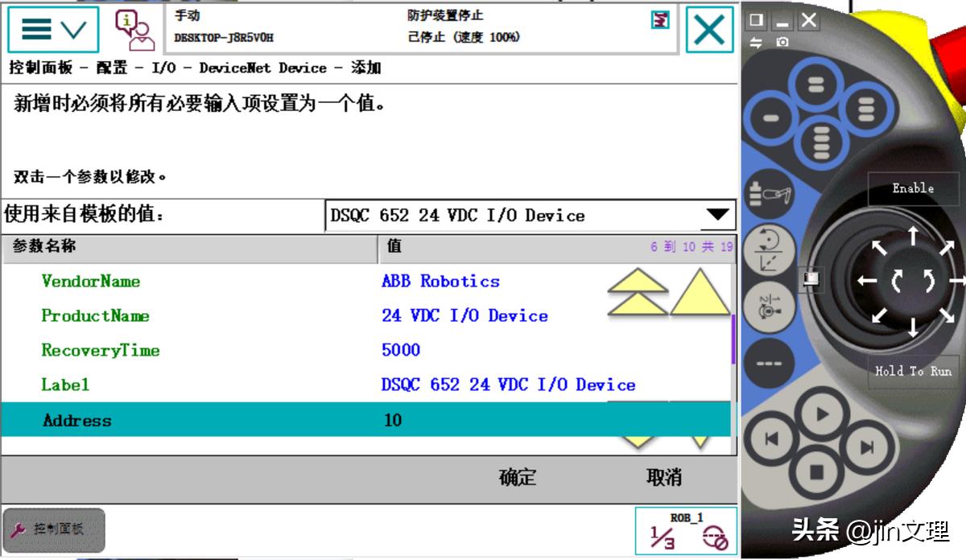
Task: Click the 确定 button to confirm
Action: tap(518, 477)
